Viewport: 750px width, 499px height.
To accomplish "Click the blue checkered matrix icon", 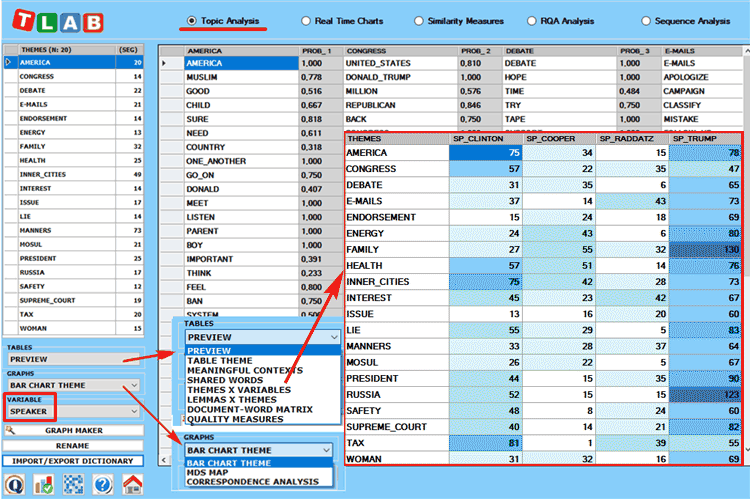I will click(74, 485).
